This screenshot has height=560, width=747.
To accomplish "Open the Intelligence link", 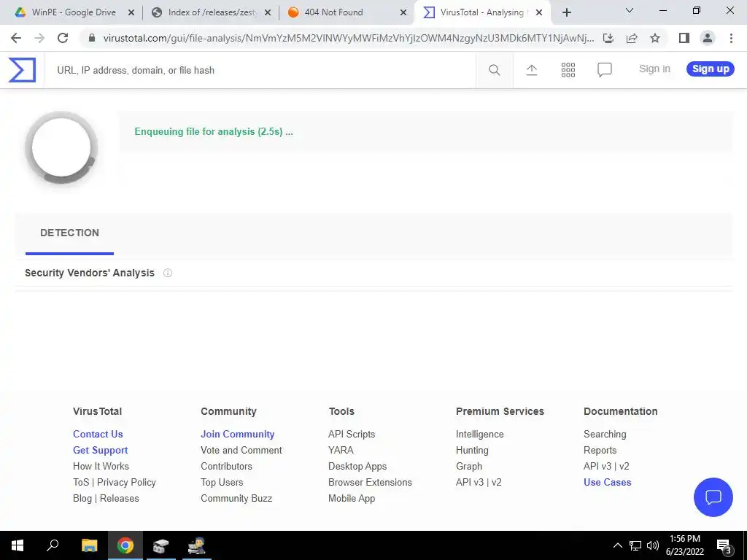I will 480,435.
